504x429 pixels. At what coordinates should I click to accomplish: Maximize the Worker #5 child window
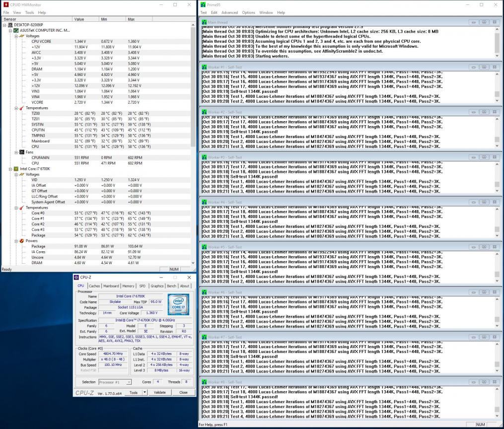[x=484, y=247]
